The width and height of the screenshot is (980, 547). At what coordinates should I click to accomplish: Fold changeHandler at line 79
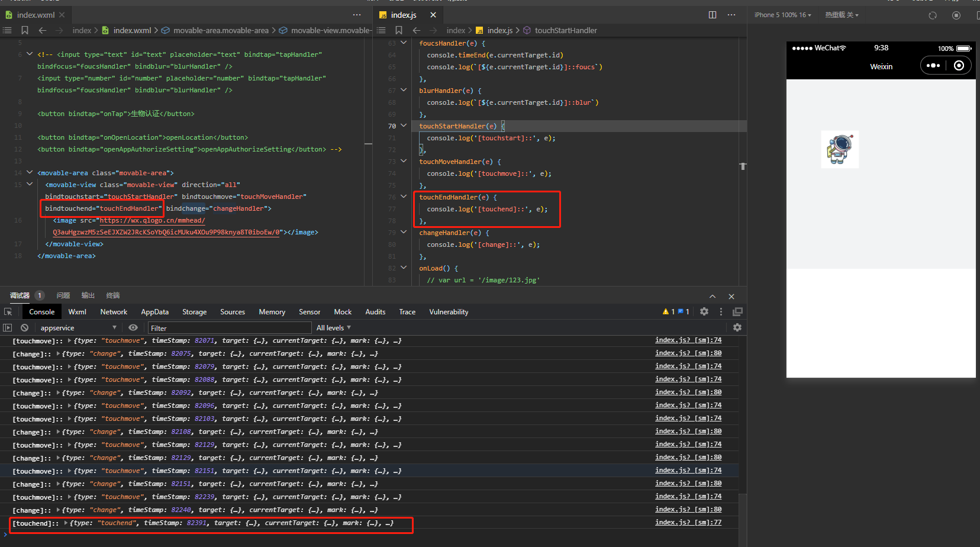pos(404,232)
